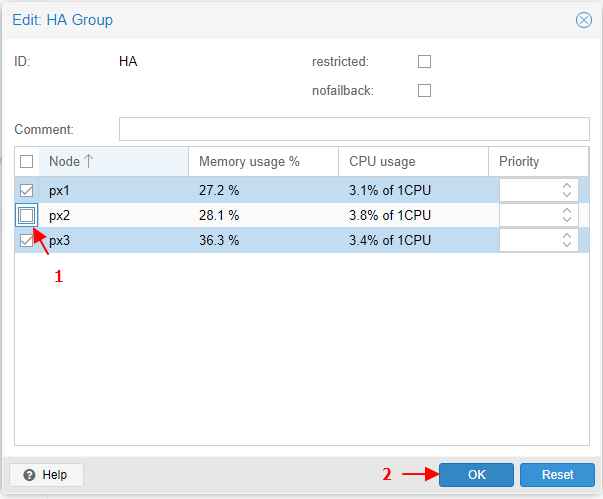Click into the Comment text field
The width and height of the screenshot is (603, 499).
pyautogui.click(x=354, y=129)
